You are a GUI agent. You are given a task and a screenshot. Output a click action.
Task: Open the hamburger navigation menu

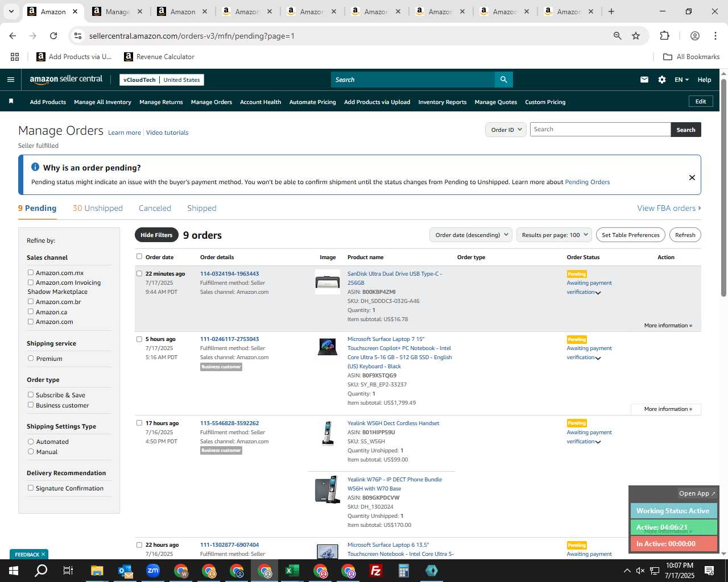point(10,80)
